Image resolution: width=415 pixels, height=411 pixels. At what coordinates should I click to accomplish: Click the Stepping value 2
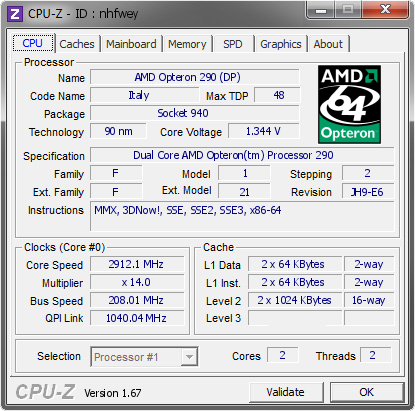click(368, 173)
